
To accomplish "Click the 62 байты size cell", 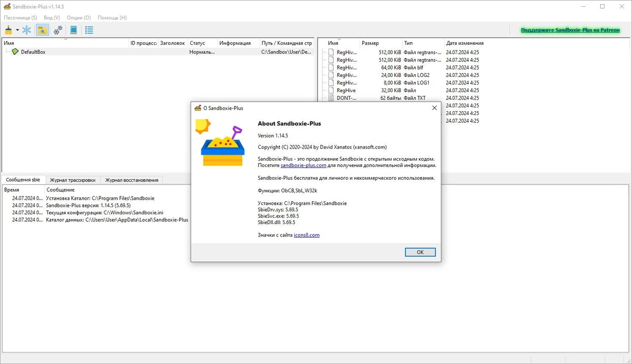I will (390, 98).
